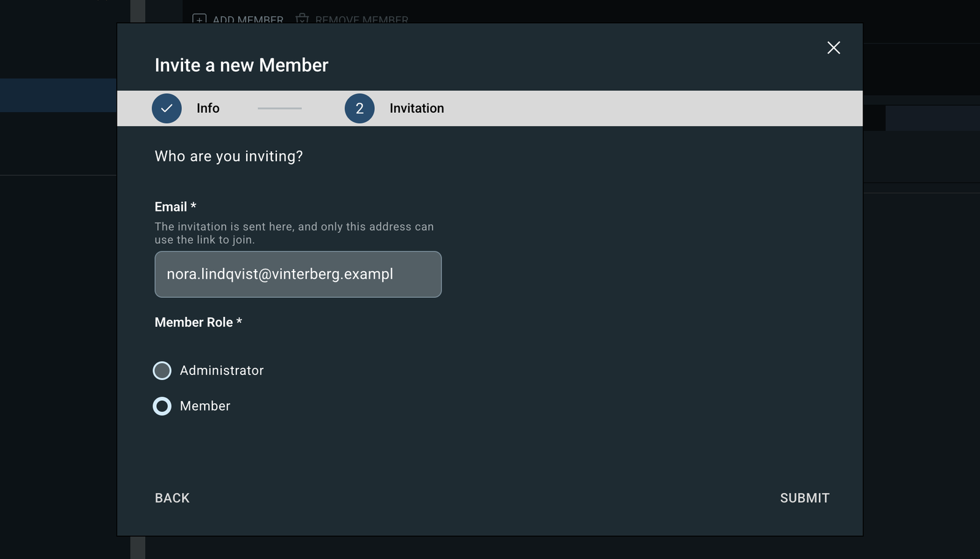Click the Info step label
The image size is (980, 559).
click(208, 108)
